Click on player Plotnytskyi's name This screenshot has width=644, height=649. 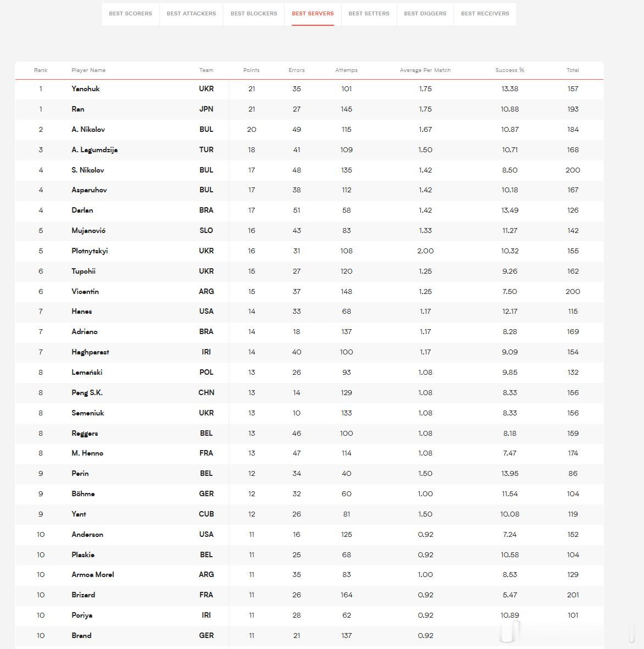coord(90,251)
